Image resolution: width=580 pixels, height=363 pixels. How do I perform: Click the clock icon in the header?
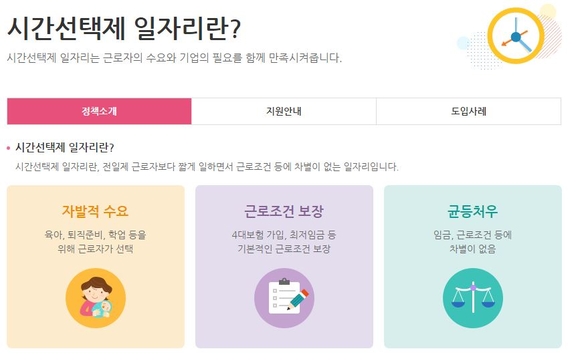[x=516, y=36]
